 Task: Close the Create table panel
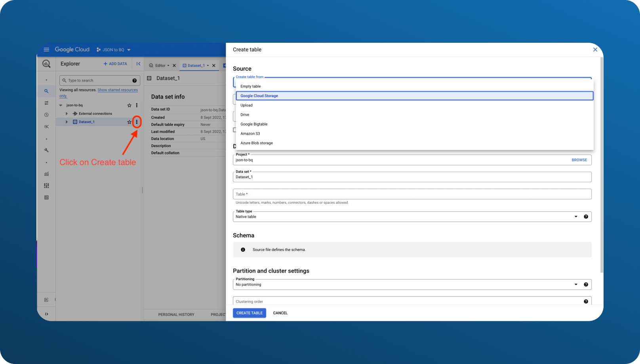point(595,50)
